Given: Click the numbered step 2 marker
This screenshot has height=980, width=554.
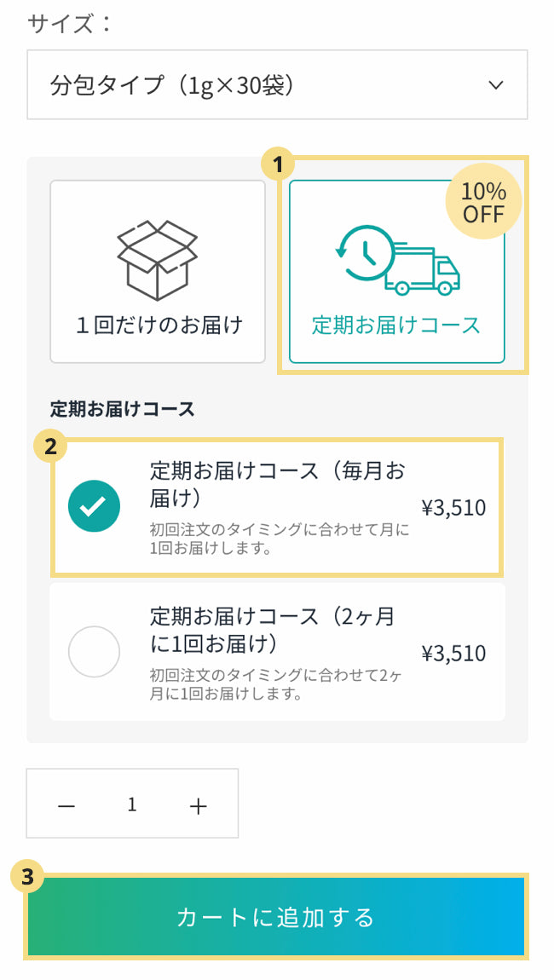Looking at the screenshot, I should pyautogui.click(x=50, y=446).
